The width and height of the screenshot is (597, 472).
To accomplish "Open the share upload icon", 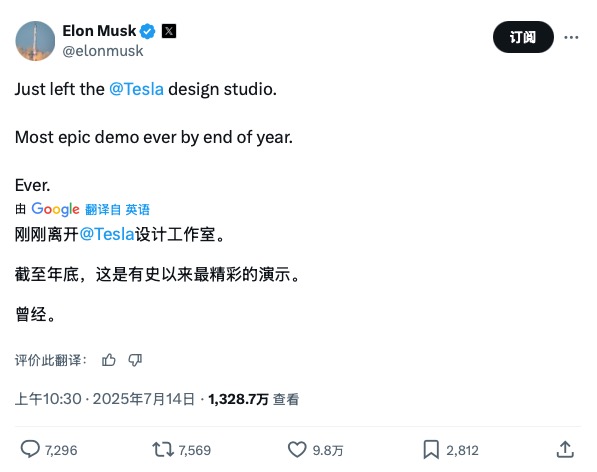I will [565, 450].
